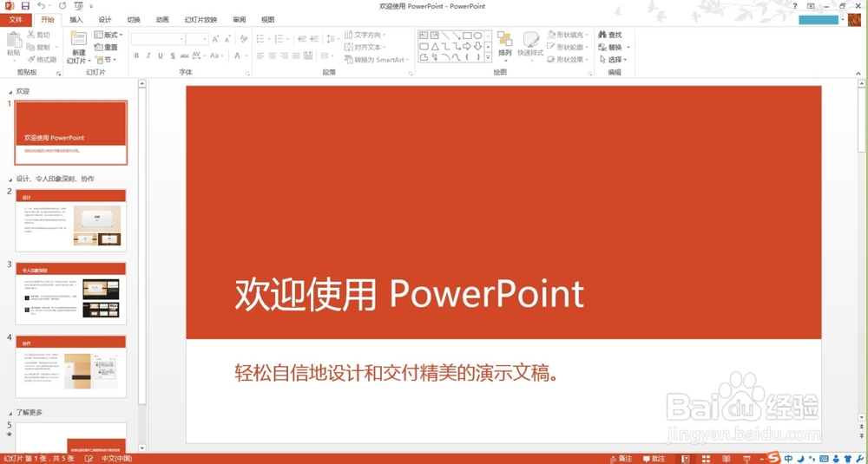Switch to the 切换 (Transitions) tab
Image resolution: width=868 pixels, height=464 pixels.
click(x=134, y=20)
